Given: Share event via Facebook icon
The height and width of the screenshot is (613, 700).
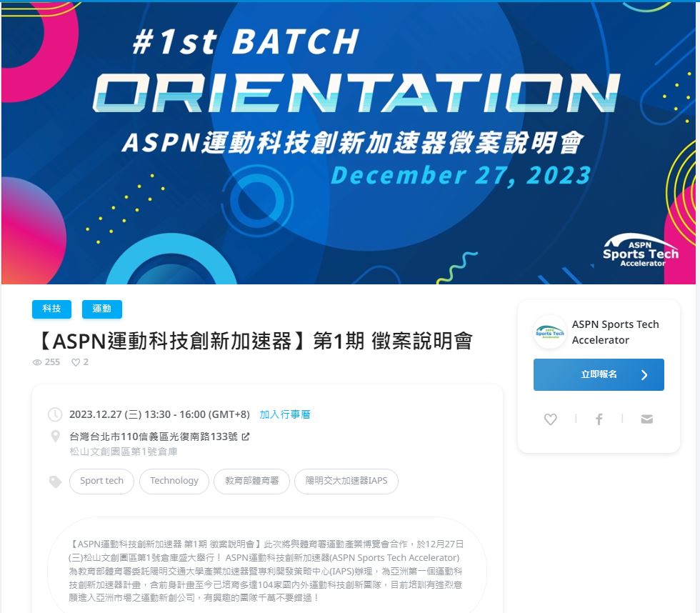Looking at the screenshot, I should click(599, 419).
